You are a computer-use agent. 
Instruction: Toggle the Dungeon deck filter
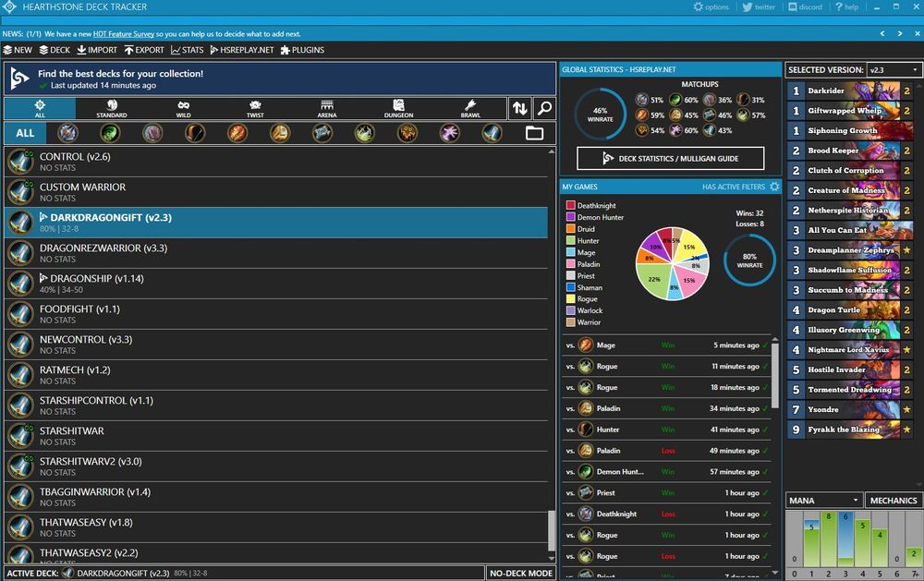point(399,108)
